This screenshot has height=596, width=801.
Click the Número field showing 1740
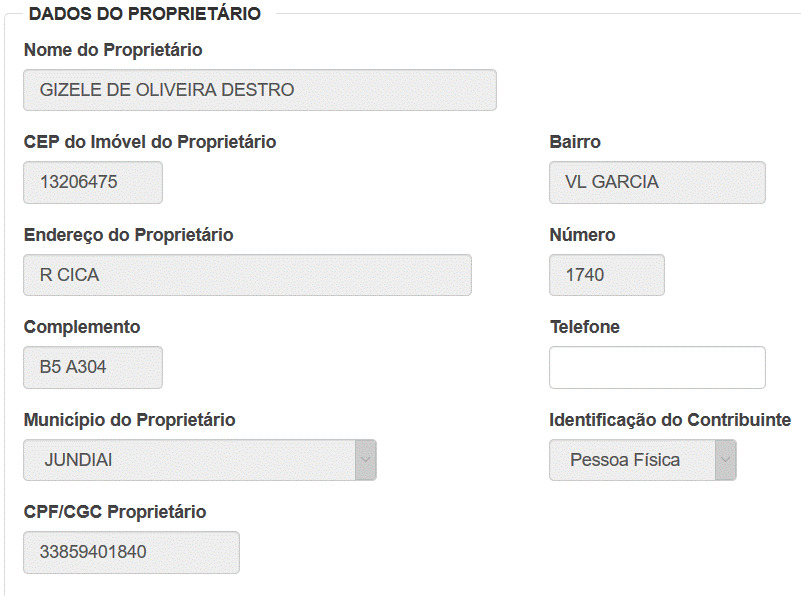(607, 275)
